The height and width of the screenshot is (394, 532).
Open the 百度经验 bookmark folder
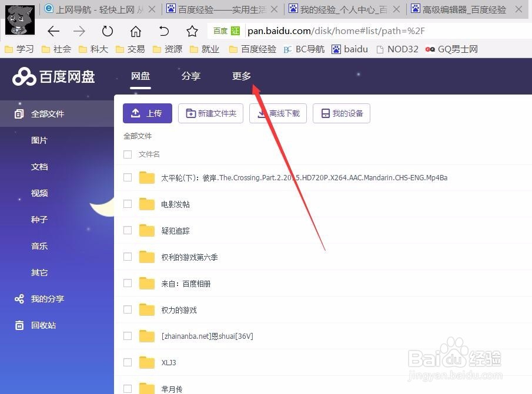pos(253,49)
